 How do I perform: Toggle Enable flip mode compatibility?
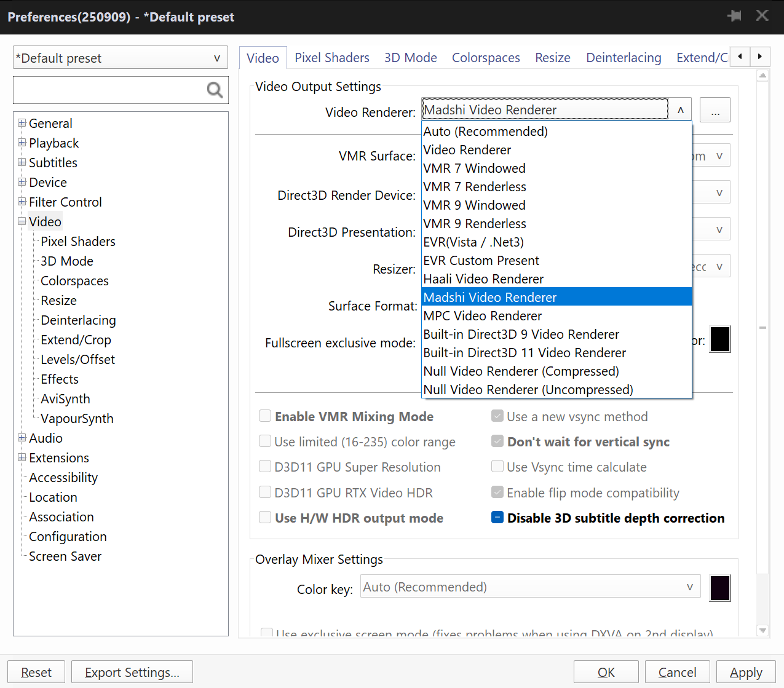pos(497,492)
